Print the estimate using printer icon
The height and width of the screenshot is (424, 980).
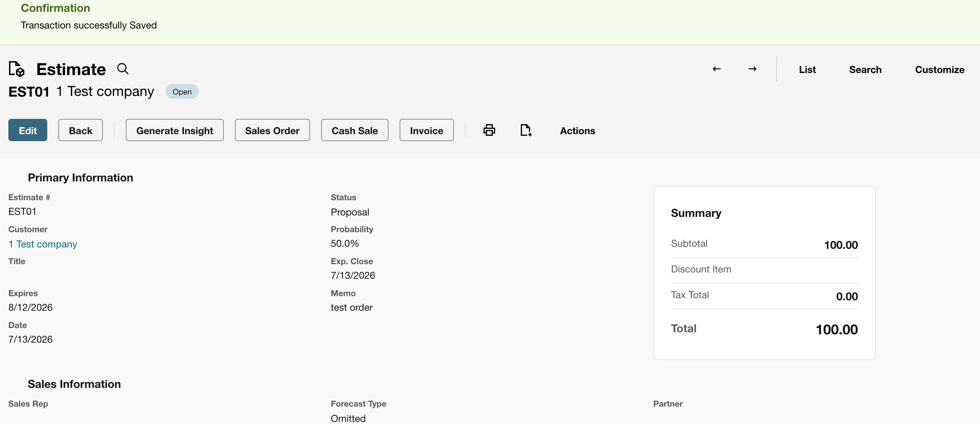coord(489,130)
